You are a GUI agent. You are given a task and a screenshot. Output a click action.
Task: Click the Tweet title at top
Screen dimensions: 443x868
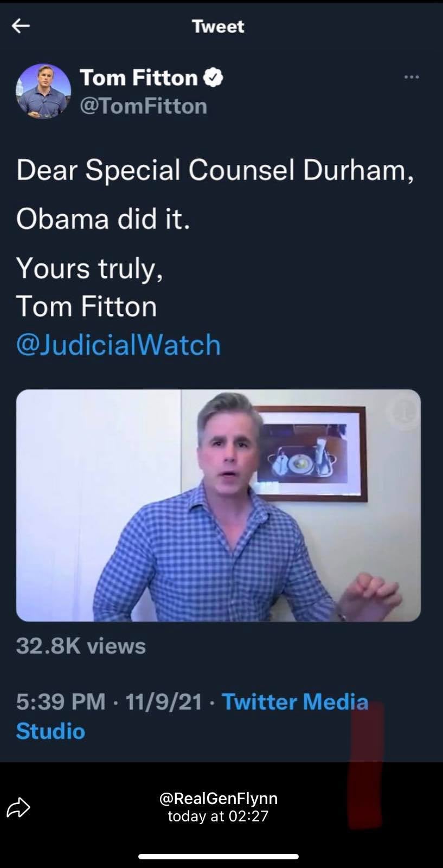tap(217, 26)
